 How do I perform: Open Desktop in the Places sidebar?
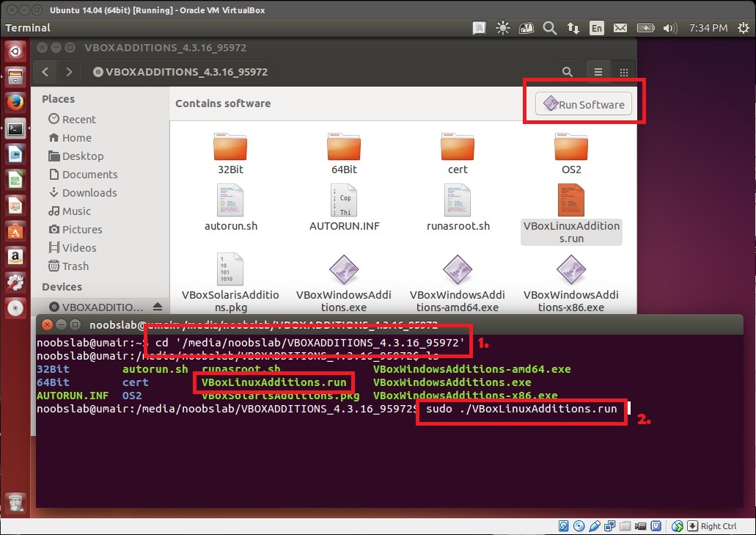point(76,156)
